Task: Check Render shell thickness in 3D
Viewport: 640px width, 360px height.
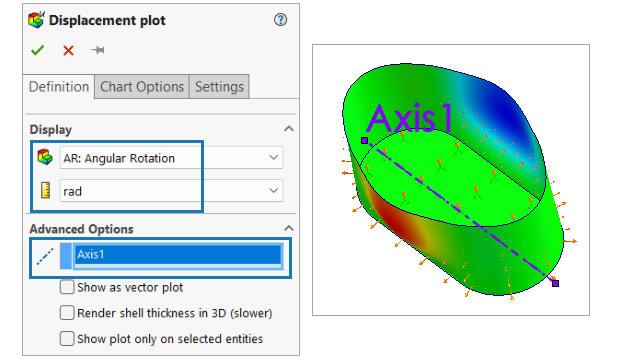Action: 67,313
